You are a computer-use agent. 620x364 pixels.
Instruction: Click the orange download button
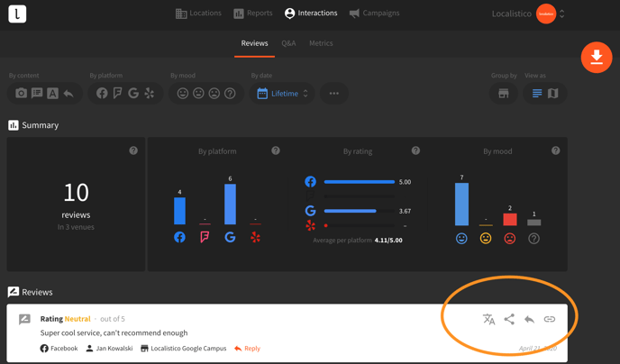click(597, 58)
